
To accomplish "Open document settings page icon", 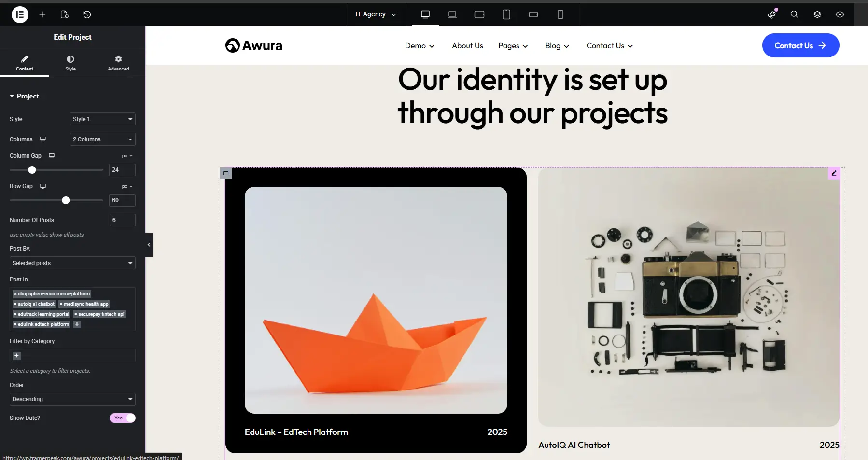I will pos(65,14).
